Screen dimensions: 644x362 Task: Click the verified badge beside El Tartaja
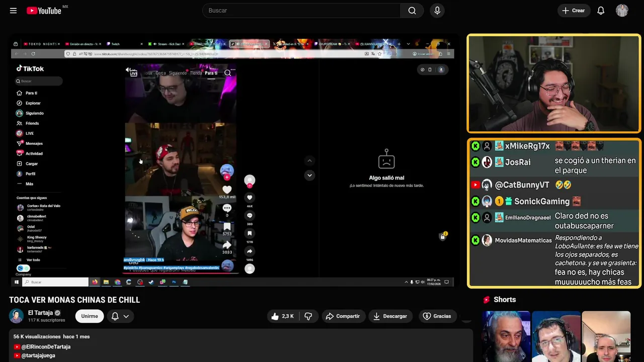[x=57, y=313]
